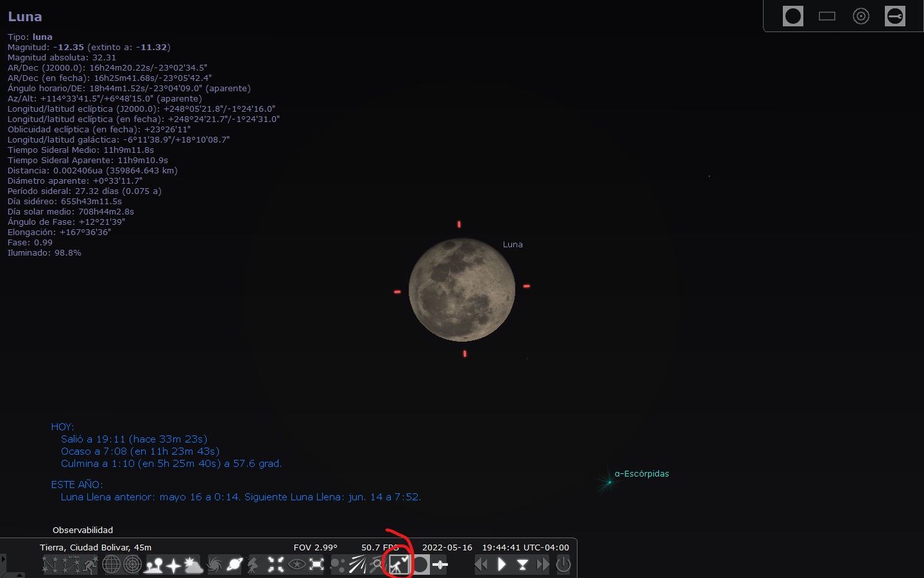Image resolution: width=924 pixels, height=578 pixels.
Task: Toggle atmosphere rendering
Action: [193, 565]
